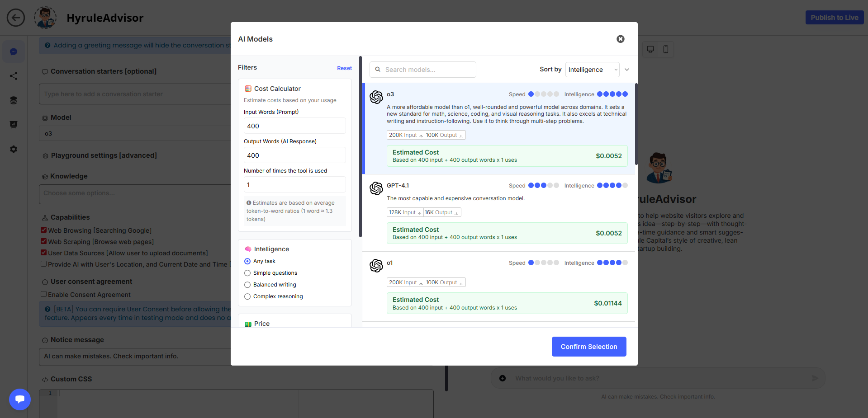Viewport: 868px width, 418px height.
Task: Uncheck Web Scraping capability
Action: 44,241
